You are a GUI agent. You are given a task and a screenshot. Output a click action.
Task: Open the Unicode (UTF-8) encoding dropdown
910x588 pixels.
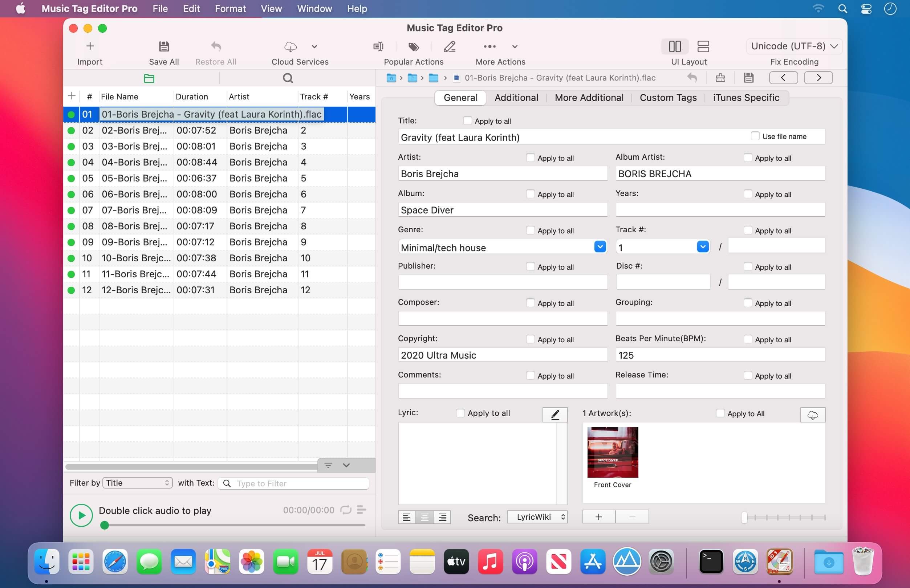click(x=794, y=46)
